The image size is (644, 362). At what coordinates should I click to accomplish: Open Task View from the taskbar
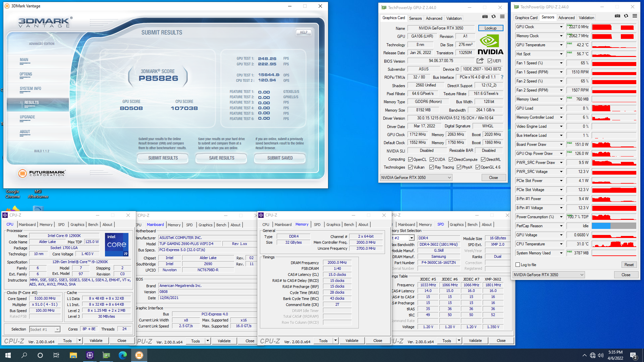56,355
